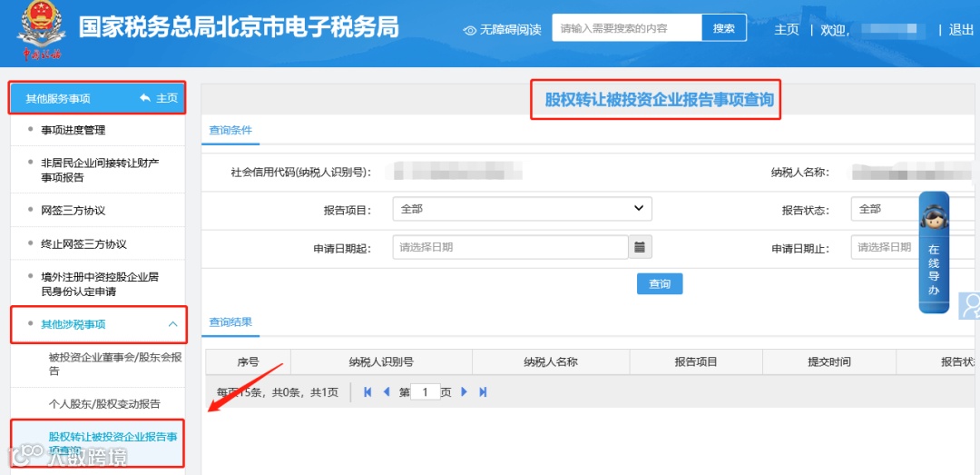Click the page number input box
This screenshot has height=475, width=980.
click(426, 391)
